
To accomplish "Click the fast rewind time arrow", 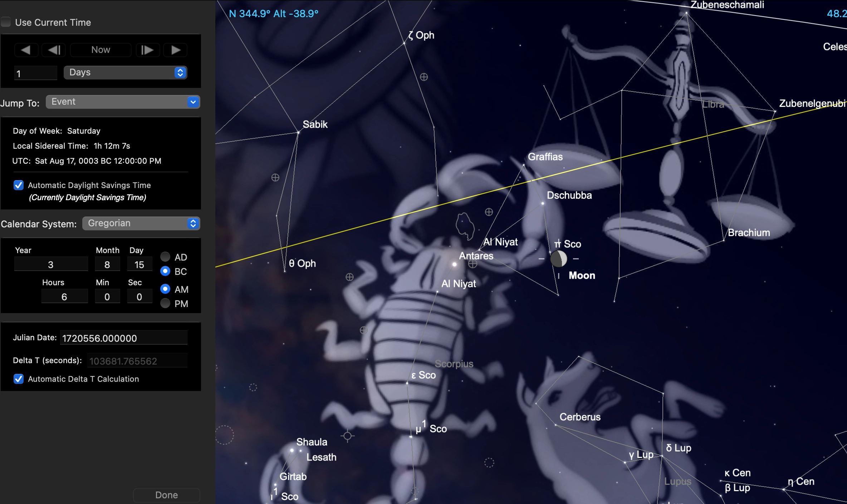I will [x=26, y=50].
